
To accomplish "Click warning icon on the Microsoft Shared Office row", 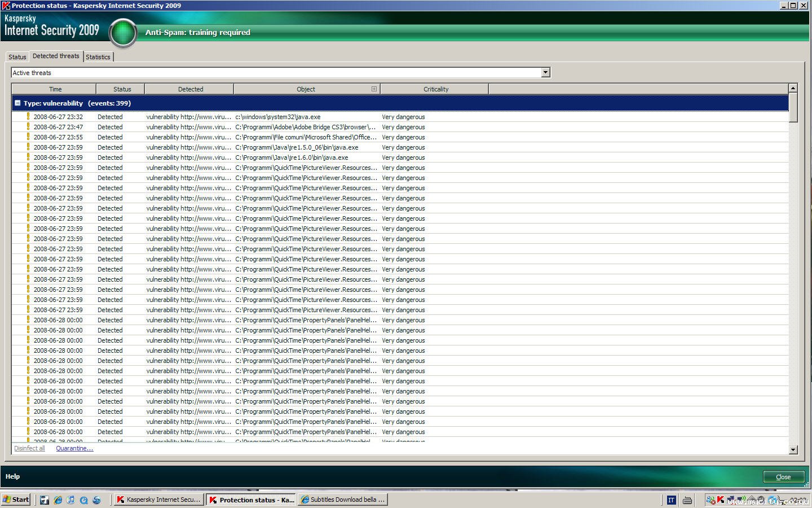I will tap(28, 137).
